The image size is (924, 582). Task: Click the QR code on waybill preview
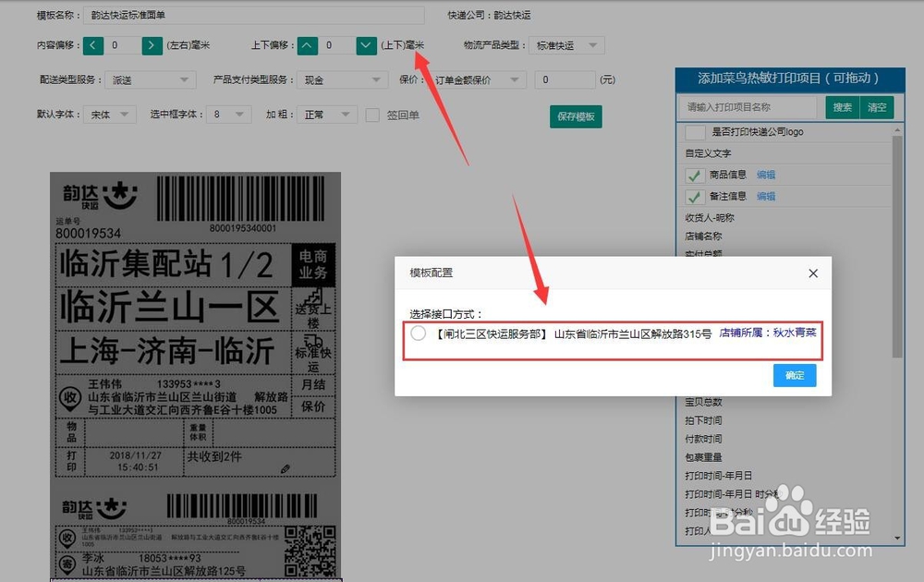coord(310,552)
